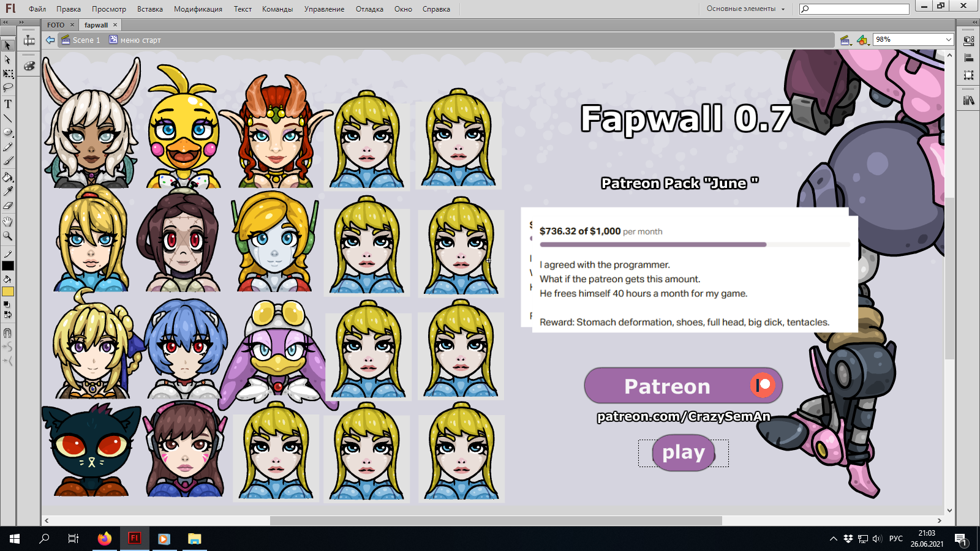Click the purple Patreon button
Image resolution: width=980 pixels, height=551 pixels.
click(684, 386)
